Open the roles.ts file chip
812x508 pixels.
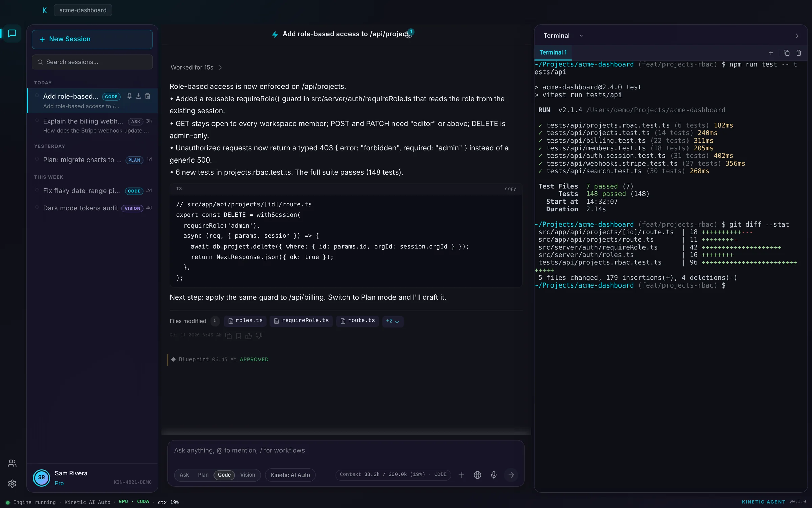click(x=245, y=321)
